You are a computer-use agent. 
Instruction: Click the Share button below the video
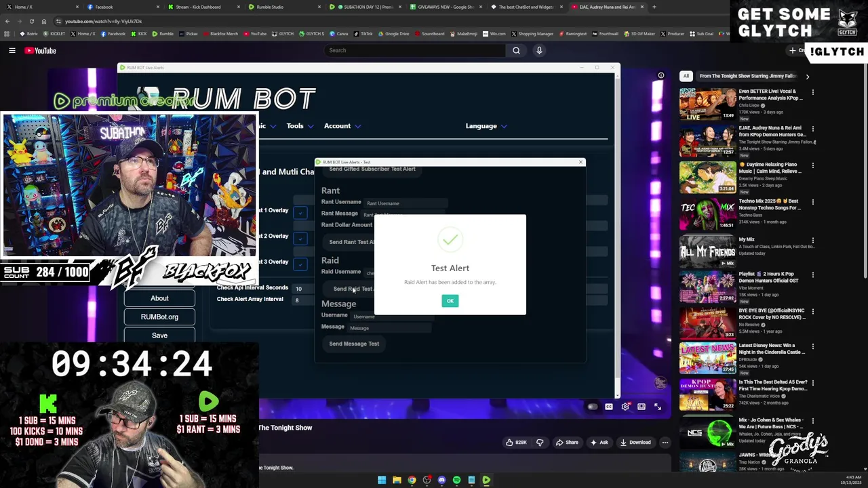tap(567, 443)
